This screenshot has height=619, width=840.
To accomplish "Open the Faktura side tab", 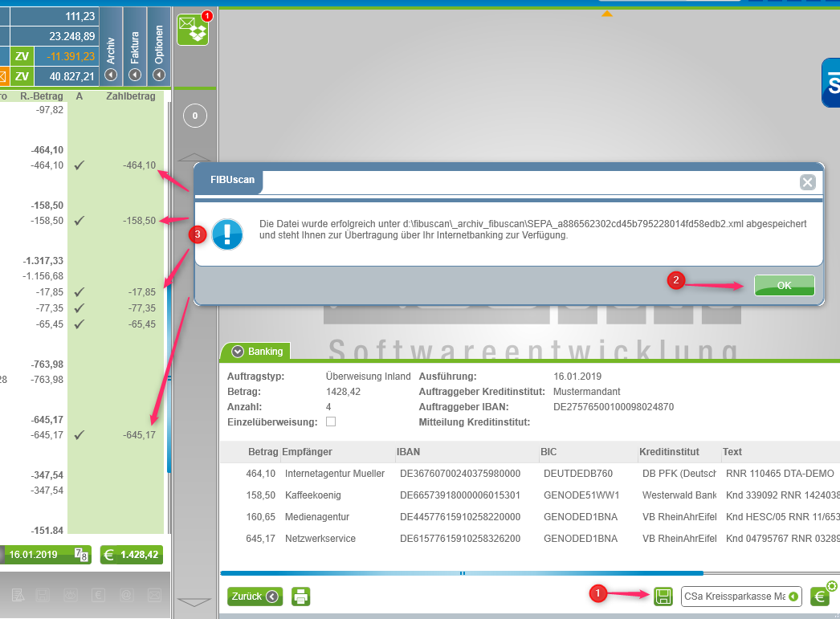I will coord(135,75).
